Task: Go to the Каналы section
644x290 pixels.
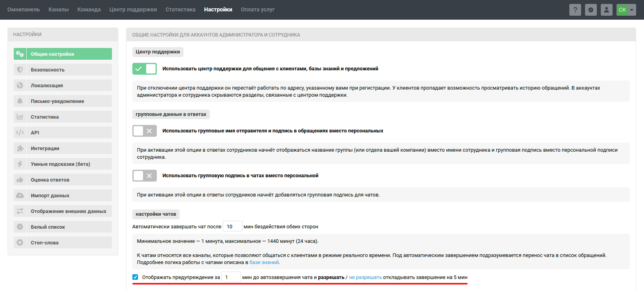Action: [x=59, y=9]
